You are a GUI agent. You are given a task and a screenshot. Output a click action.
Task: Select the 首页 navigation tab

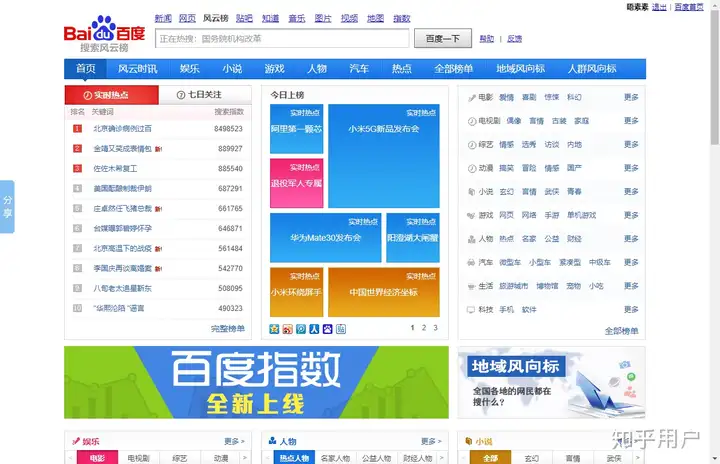pos(85,69)
